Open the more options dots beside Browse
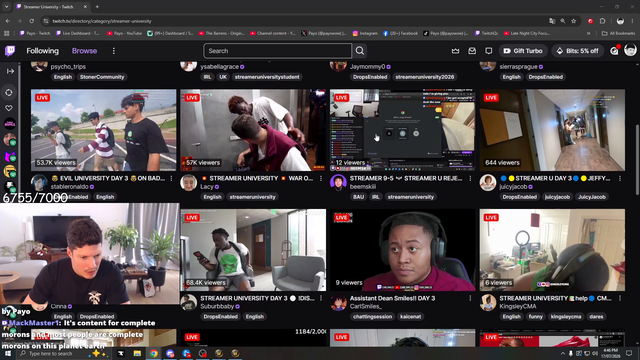Viewport: 640px width, 360px height. tap(113, 51)
